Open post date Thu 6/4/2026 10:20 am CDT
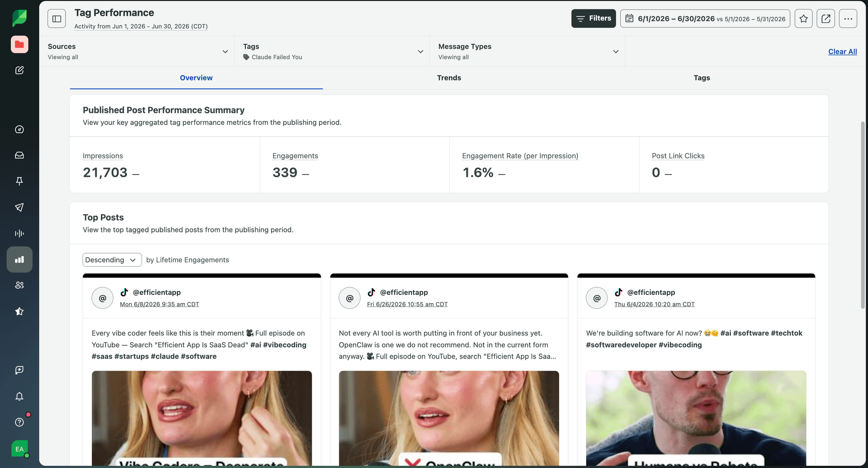 654,304
